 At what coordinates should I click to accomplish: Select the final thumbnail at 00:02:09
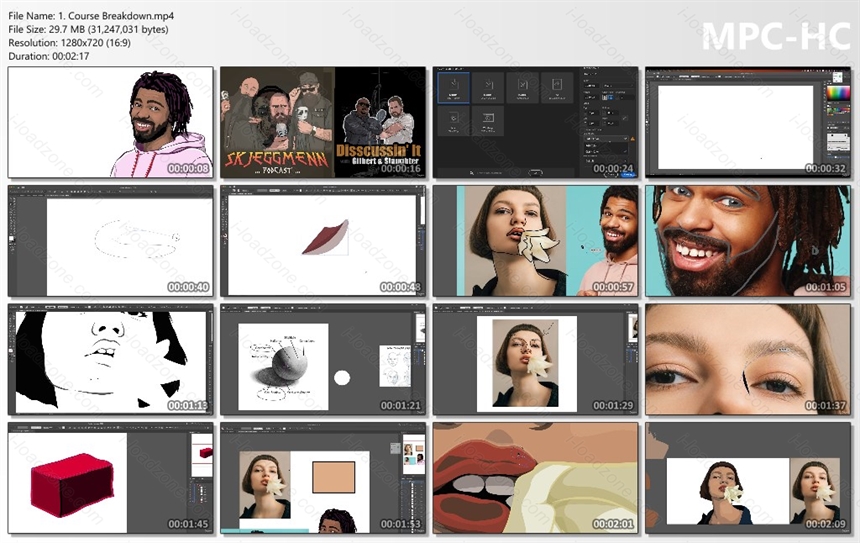pyautogui.click(x=748, y=478)
